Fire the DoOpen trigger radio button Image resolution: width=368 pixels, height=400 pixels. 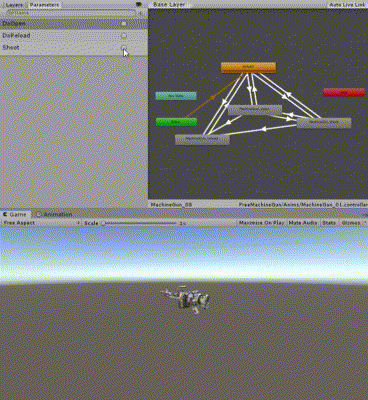124,24
